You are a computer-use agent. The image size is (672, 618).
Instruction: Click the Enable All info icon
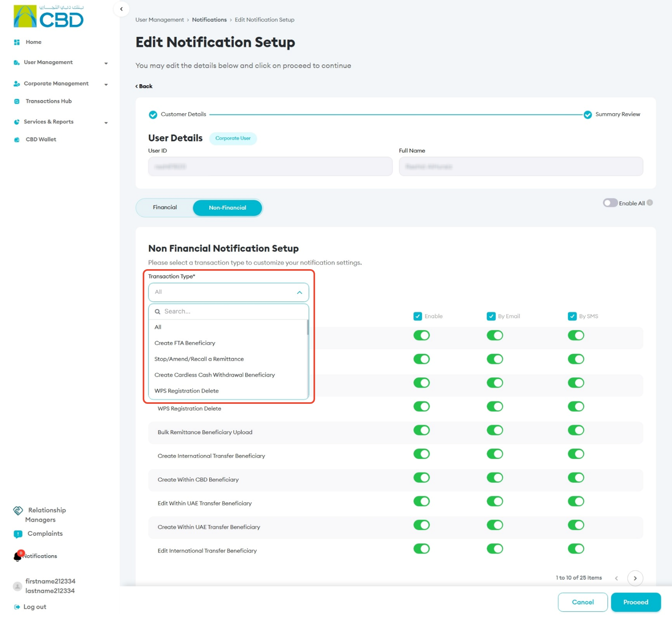650,203
